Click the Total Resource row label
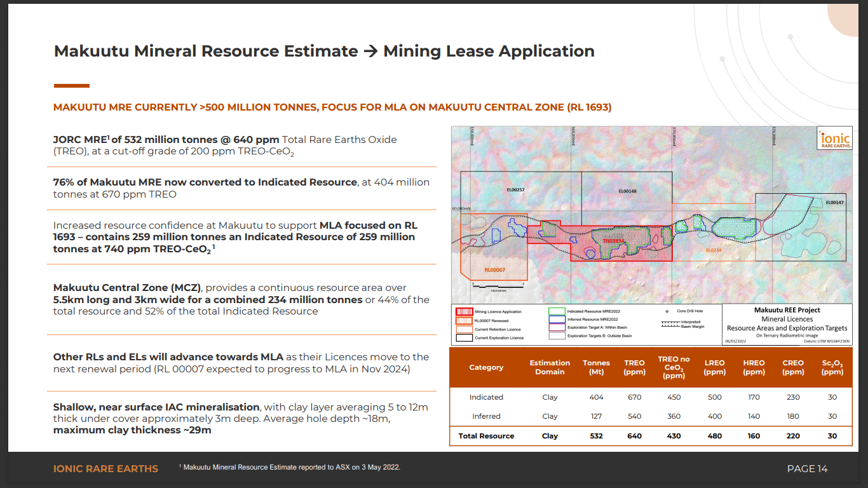Screen dimensions: 868x488 pos(486,436)
